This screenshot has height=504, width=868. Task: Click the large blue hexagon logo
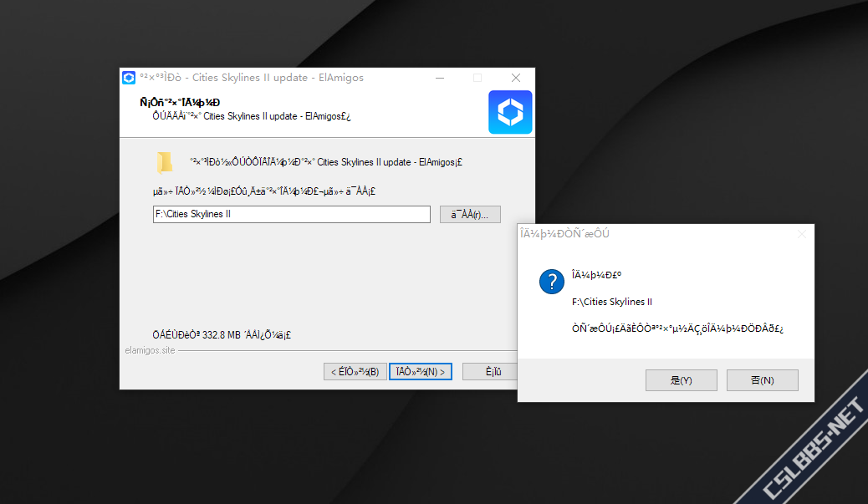[510, 112]
